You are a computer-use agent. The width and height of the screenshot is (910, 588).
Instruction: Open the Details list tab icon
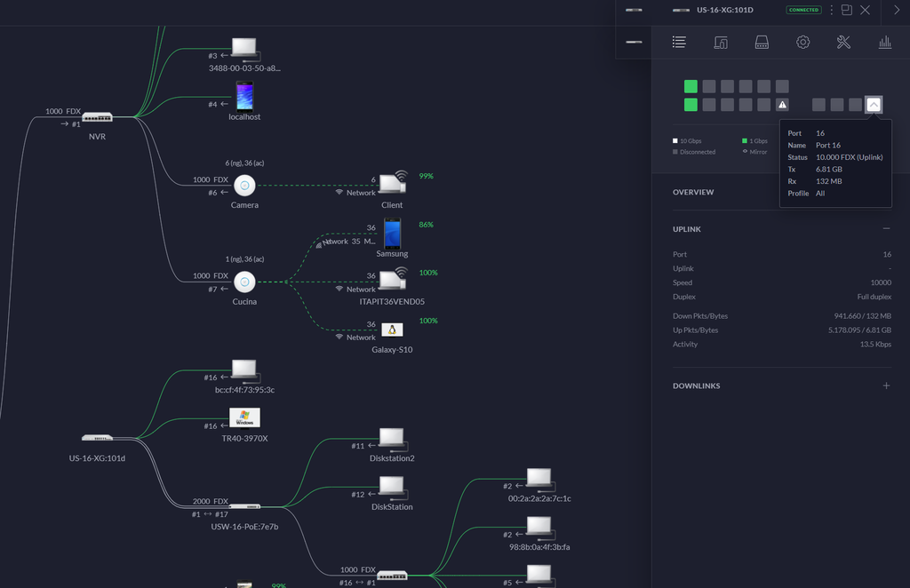[679, 42]
